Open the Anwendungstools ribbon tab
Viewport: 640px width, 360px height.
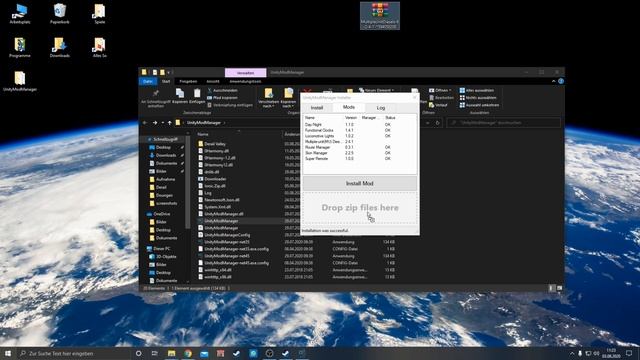245,82
